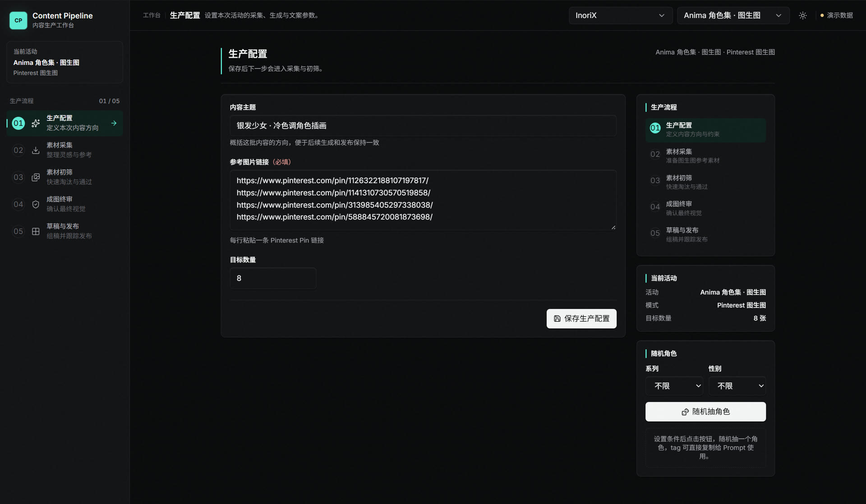This screenshot has width=866, height=504.
Task: Open the 系列 dropdown set to 不限
Action: click(x=674, y=386)
